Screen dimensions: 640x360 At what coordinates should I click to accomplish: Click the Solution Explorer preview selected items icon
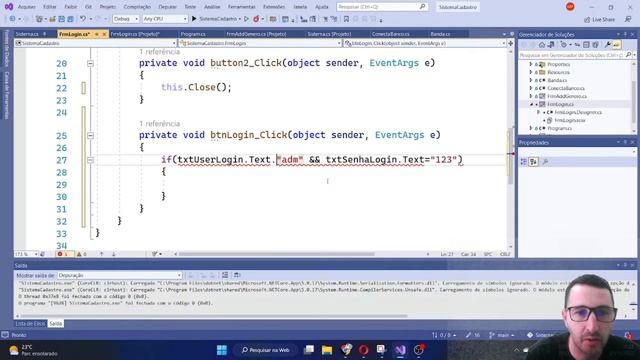(617, 45)
